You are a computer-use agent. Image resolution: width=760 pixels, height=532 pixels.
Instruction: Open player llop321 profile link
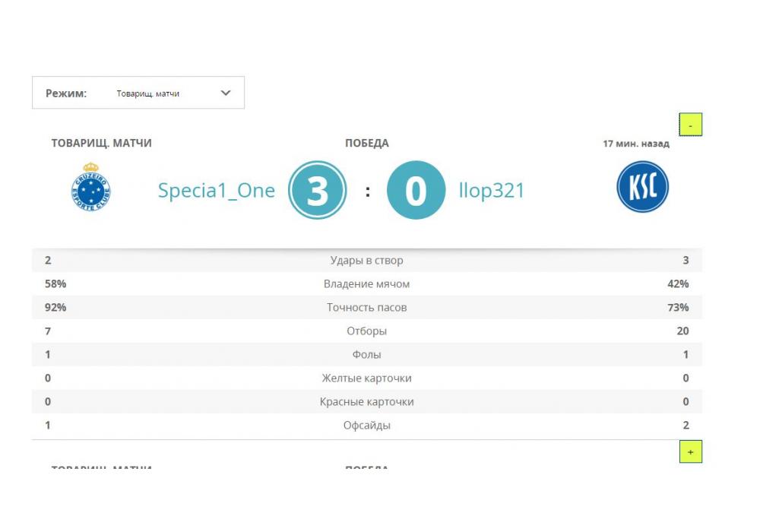(x=492, y=191)
